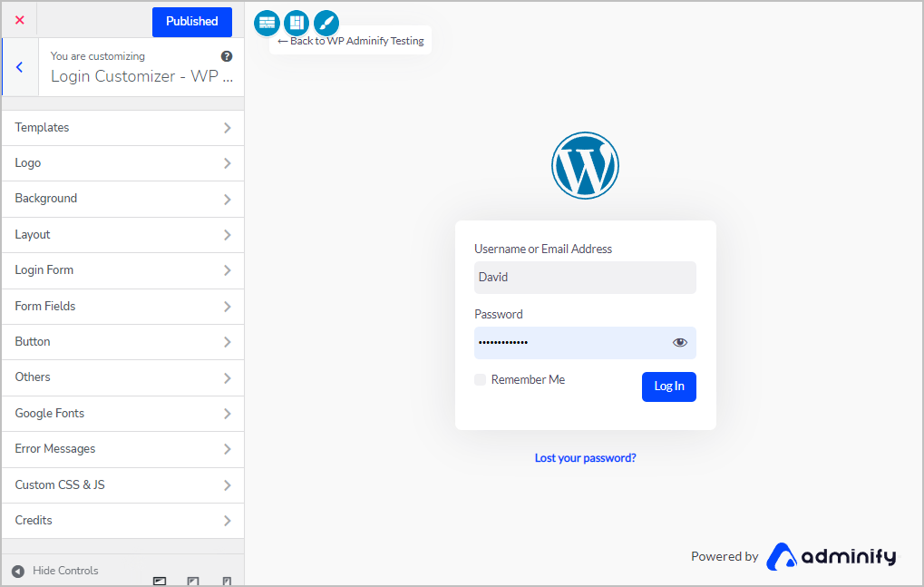Close the customizer with the red X

coord(19,20)
